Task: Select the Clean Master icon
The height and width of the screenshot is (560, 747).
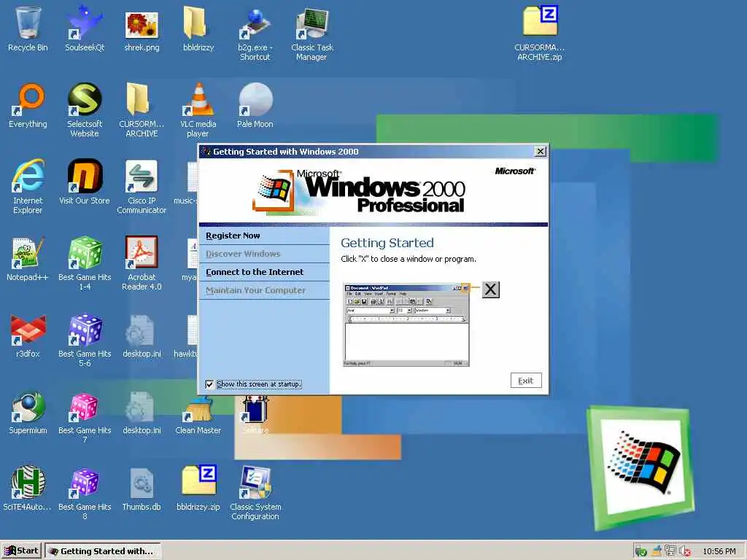Action: [198, 411]
